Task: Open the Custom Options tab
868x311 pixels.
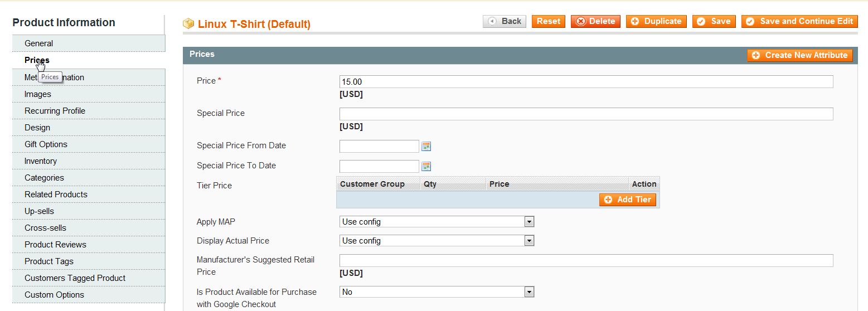Action: pos(54,295)
